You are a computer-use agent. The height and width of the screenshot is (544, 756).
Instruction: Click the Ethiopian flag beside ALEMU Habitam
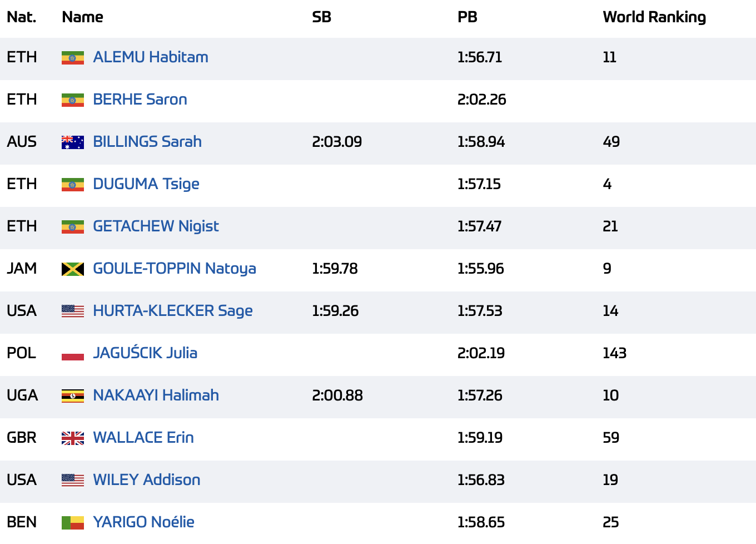(x=72, y=58)
